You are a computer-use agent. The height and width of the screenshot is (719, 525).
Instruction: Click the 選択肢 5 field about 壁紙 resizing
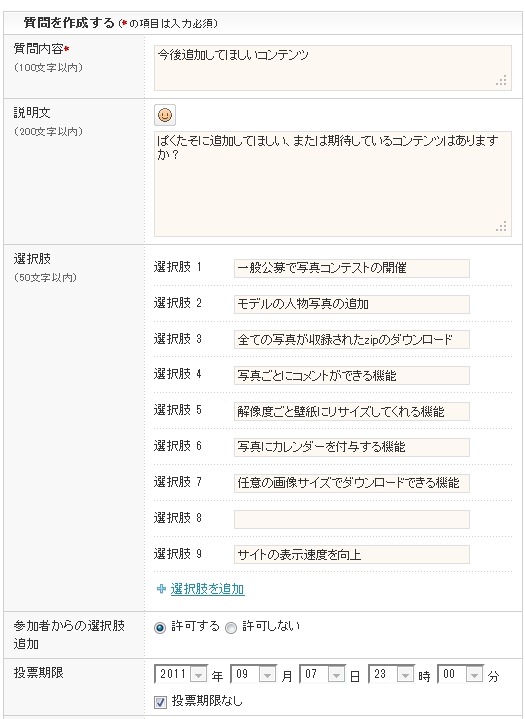(352, 411)
